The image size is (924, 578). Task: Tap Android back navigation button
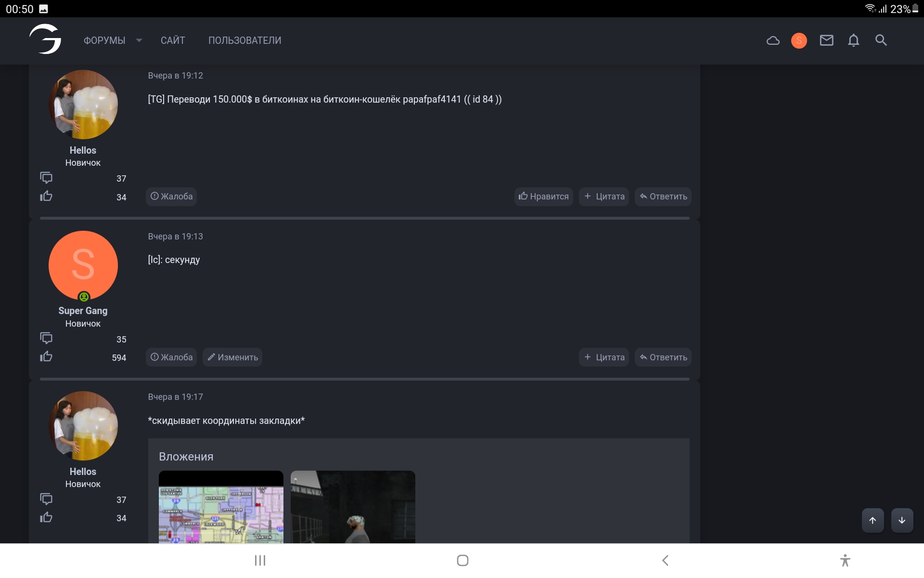(x=665, y=560)
